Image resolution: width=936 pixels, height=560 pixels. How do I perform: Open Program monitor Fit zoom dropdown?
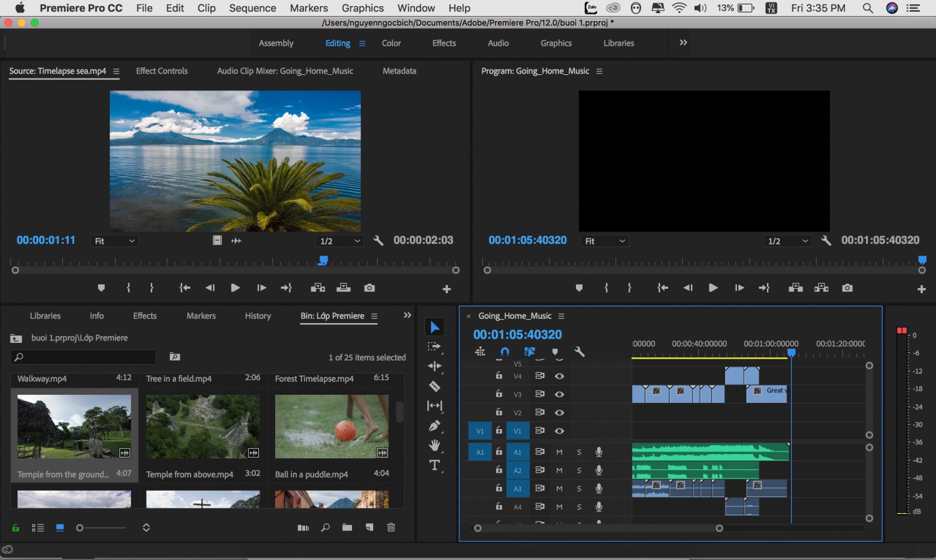click(x=605, y=241)
